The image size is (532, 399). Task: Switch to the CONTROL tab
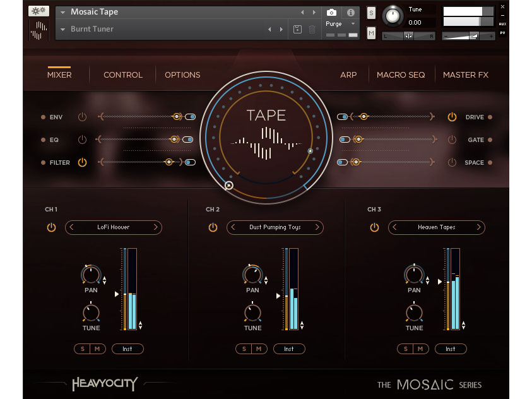click(123, 74)
